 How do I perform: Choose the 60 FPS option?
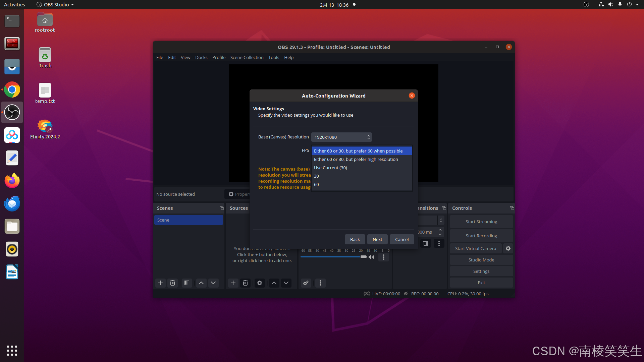316,184
